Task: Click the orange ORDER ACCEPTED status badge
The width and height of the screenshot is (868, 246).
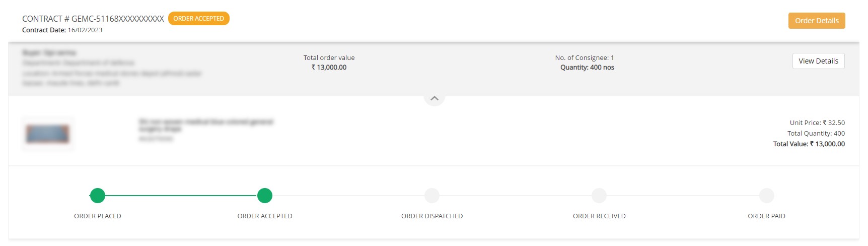Action: [x=199, y=19]
